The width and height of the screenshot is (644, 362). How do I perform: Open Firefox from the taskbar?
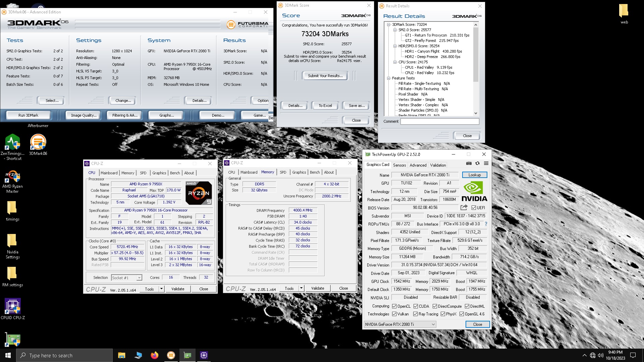(x=154, y=355)
